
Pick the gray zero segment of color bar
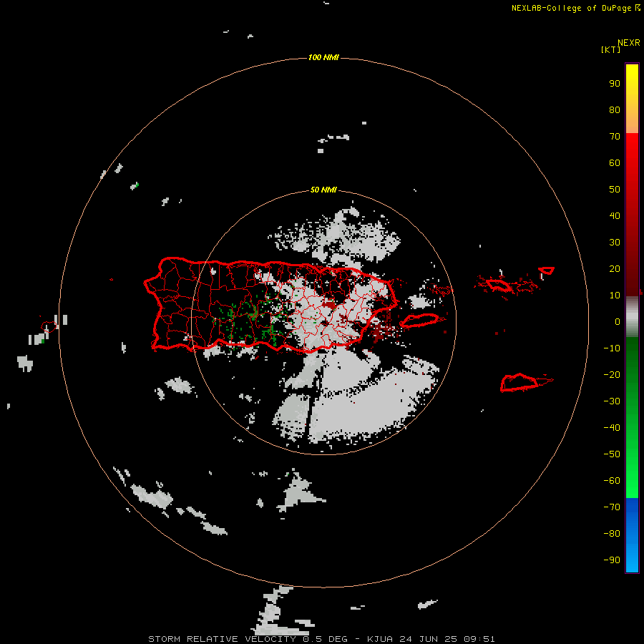pos(632,317)
